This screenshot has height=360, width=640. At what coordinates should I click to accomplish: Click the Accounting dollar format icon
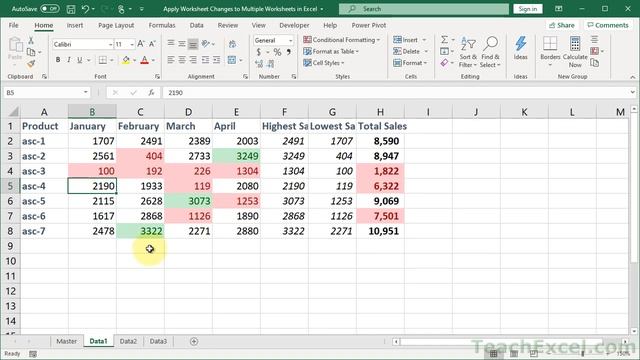tap(258, 52)
